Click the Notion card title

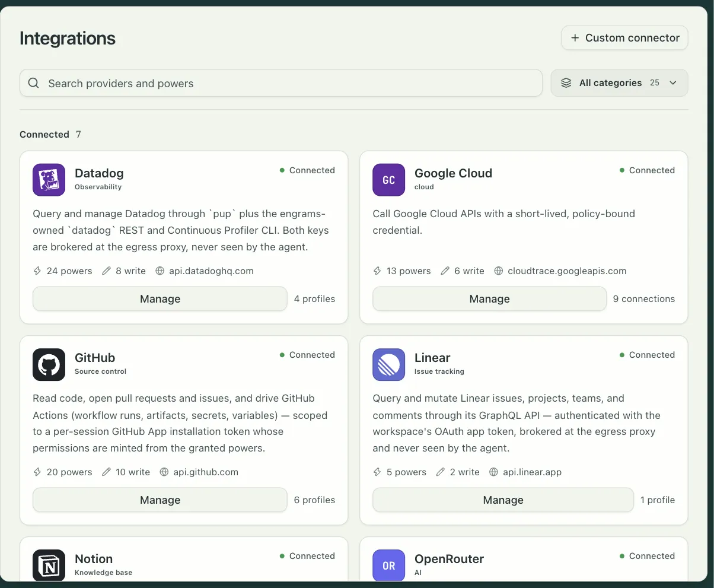click(x=94, y=559)
